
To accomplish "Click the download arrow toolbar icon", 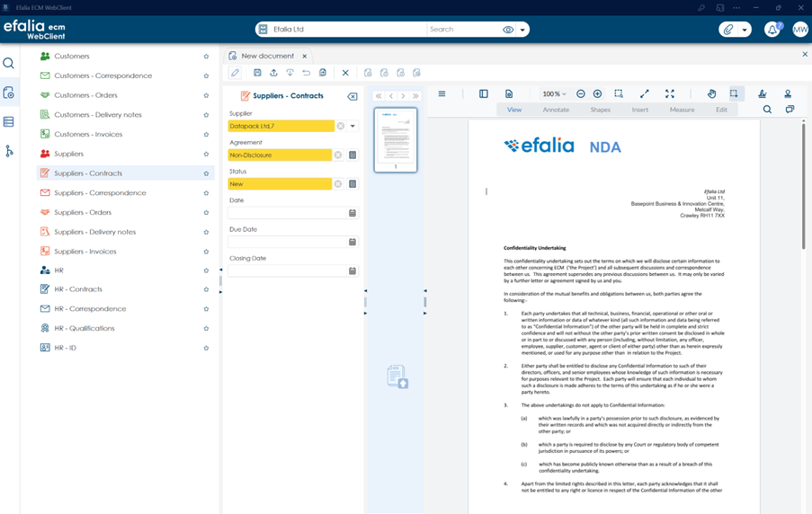I will [x=290, y=73].
